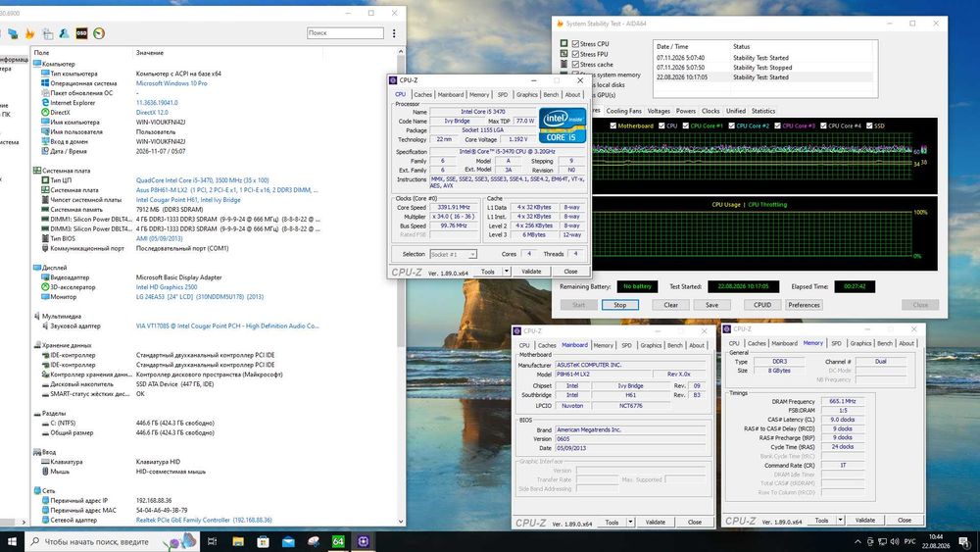Click Validate in the CPU tab CPU-Z window

531,272
